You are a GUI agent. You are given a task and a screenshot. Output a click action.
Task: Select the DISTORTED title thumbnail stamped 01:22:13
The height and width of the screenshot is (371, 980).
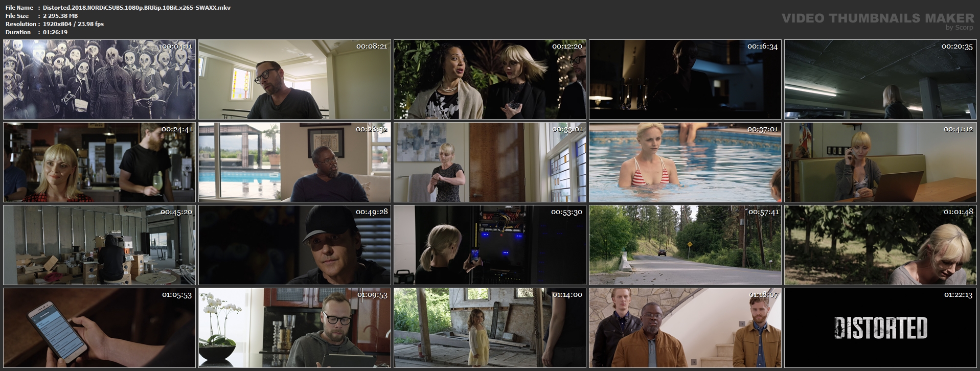[880, 328]
